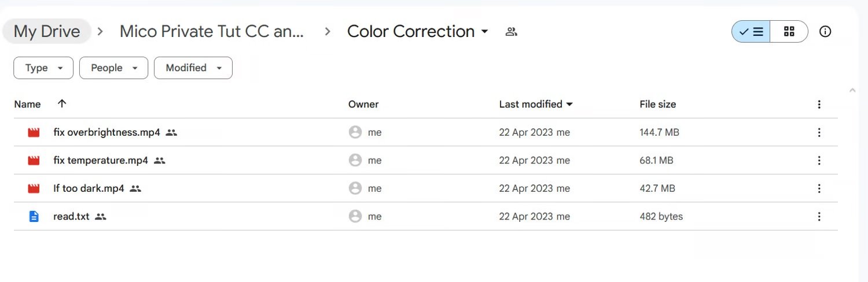Click the text document icon for read.txt
This screenshot has height=282, width=868.
[34, 217]
